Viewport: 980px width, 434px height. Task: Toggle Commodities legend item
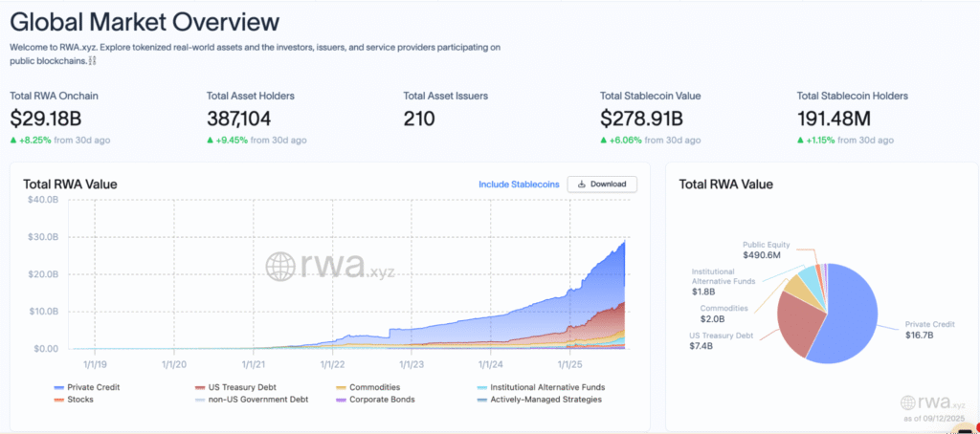(368, 387)
